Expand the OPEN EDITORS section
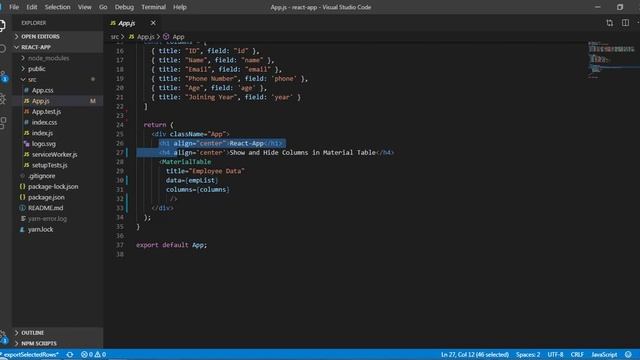 coord(57,36)
